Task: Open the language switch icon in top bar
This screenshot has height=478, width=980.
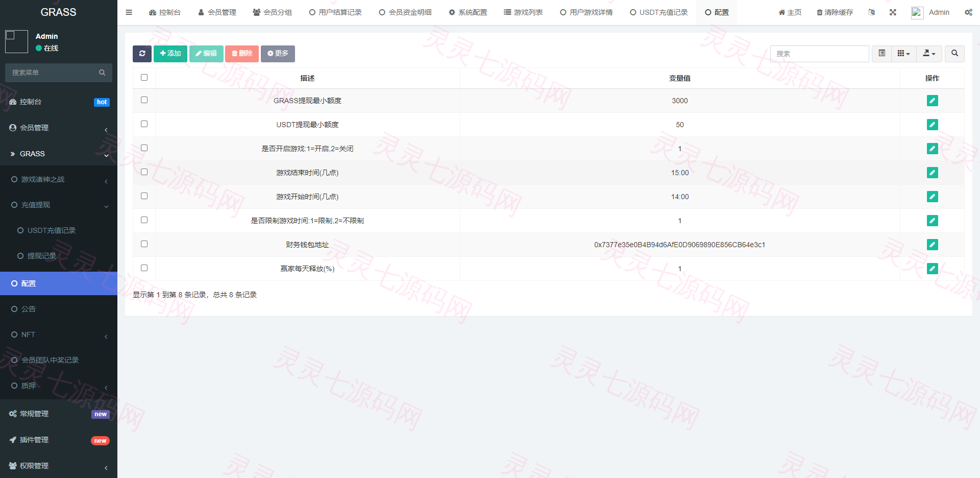Action: click(871, 12)
